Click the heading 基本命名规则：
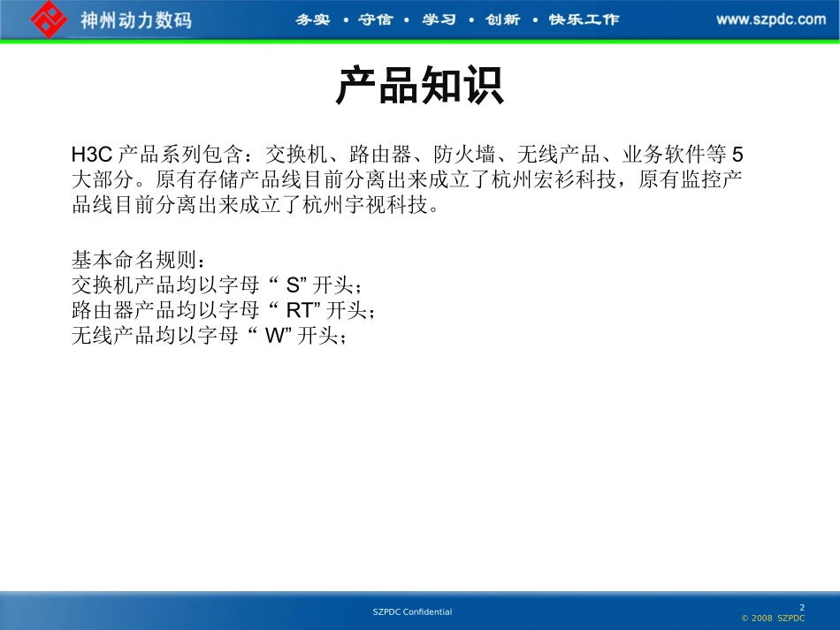840x630 pixels. point(138,260)
